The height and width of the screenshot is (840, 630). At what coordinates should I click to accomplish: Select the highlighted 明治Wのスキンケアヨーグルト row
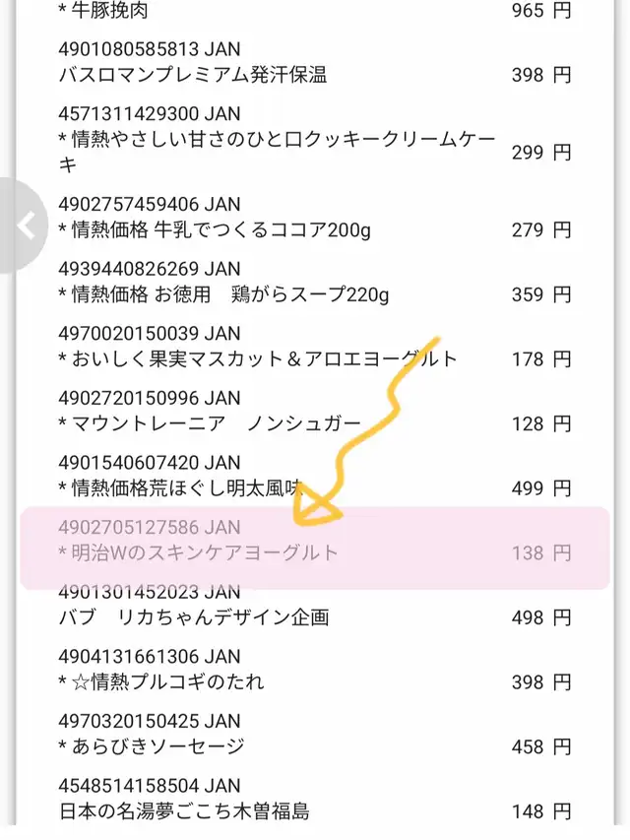pos(315,548)
